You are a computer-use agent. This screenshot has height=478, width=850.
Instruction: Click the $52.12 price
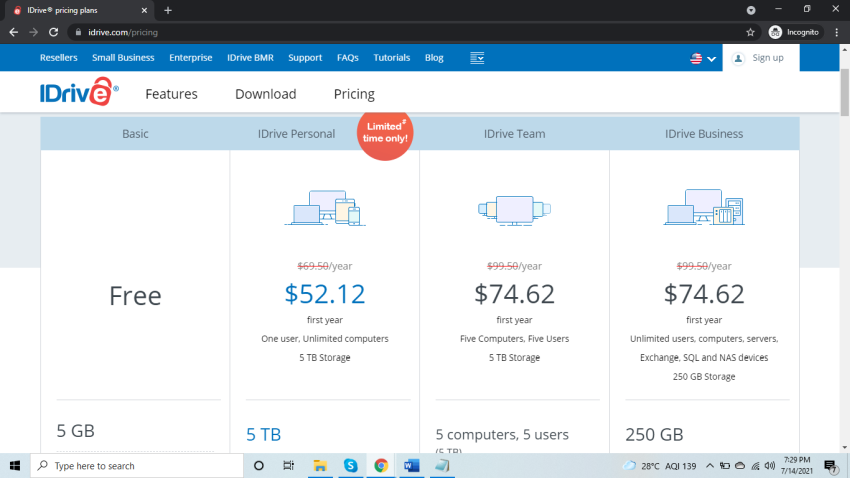coord(325,294)
